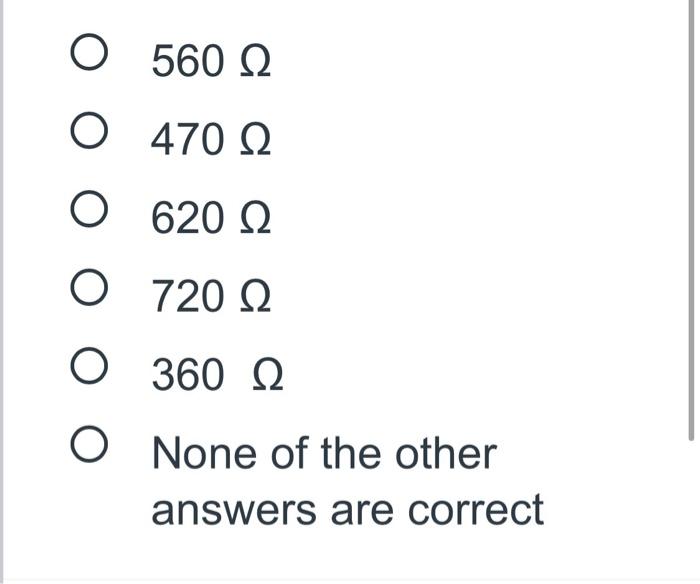Screen dimensions: 700x584
Task: Click the Ω symbol after 470
Action: click(x=255, y=140)
